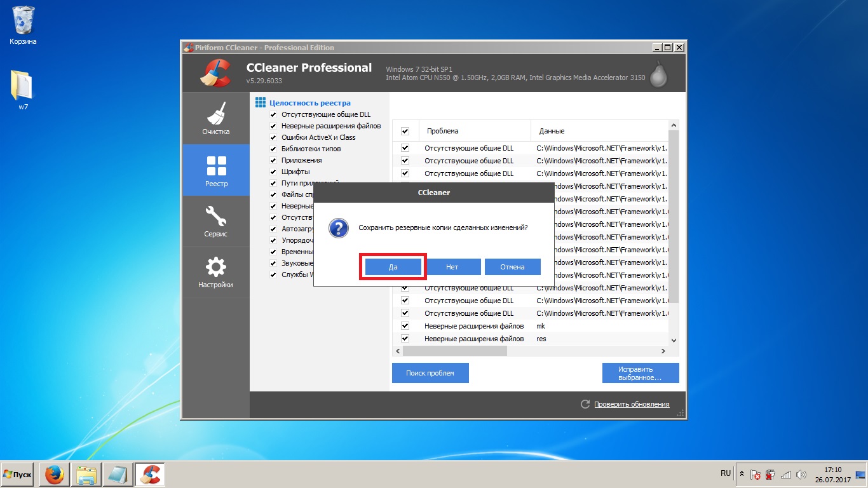Toggle the Службы W… checkbox in left list
Screen dimensions: 868x488
[273, 274]
